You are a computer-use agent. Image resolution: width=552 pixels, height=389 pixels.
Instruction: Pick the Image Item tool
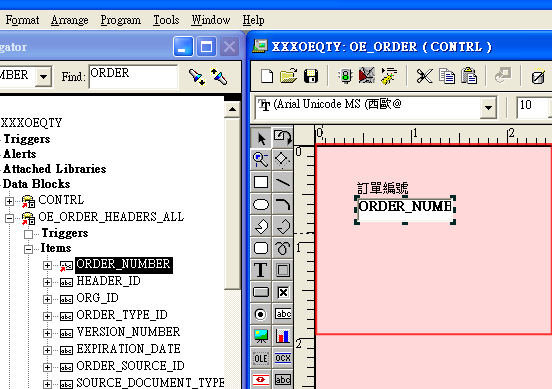pyautogui.click(x=261, y=336)
